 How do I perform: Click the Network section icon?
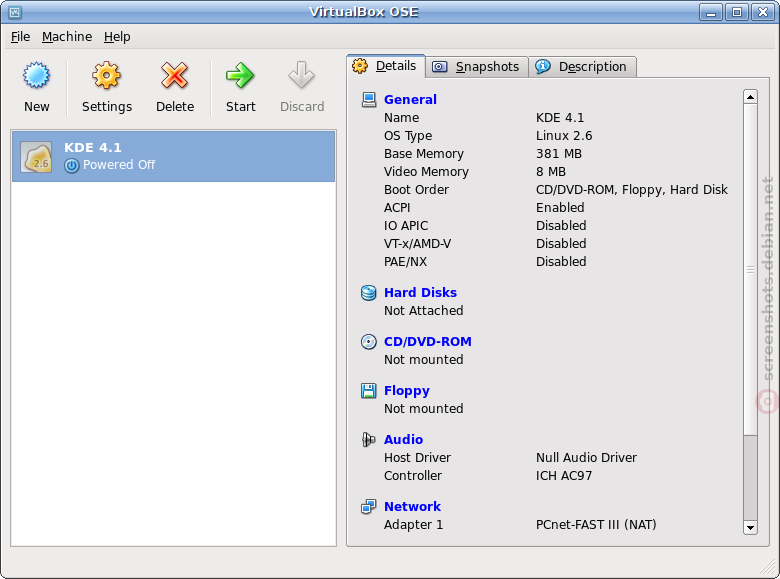pyautogui.click(x=369, y=507)
